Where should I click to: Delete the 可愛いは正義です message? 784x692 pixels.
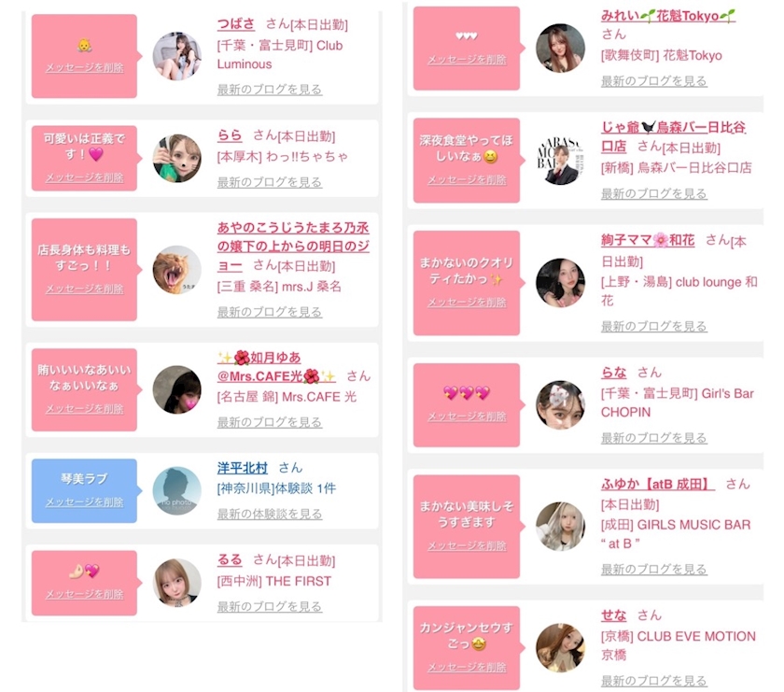pos(85,177)
